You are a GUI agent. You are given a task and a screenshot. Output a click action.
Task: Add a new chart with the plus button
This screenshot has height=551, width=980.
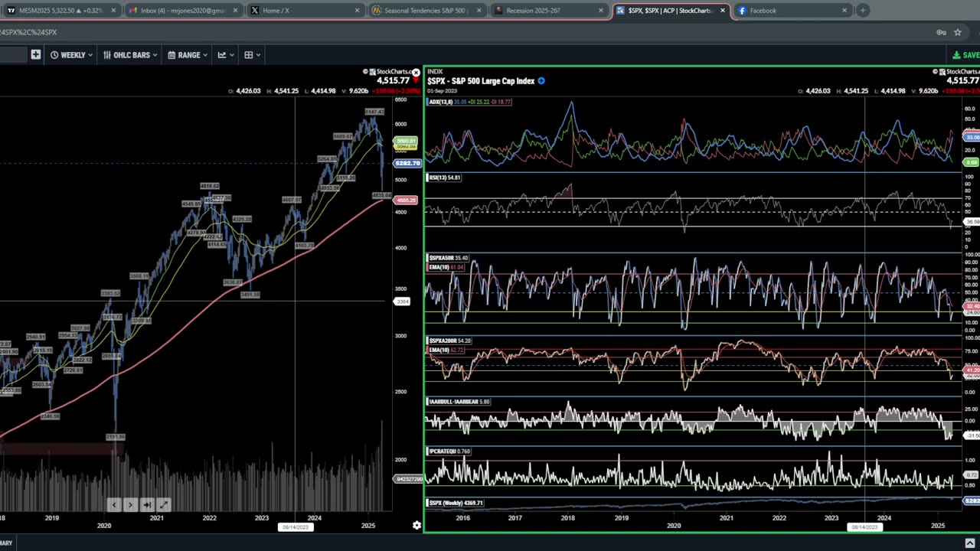pos(35,55)
